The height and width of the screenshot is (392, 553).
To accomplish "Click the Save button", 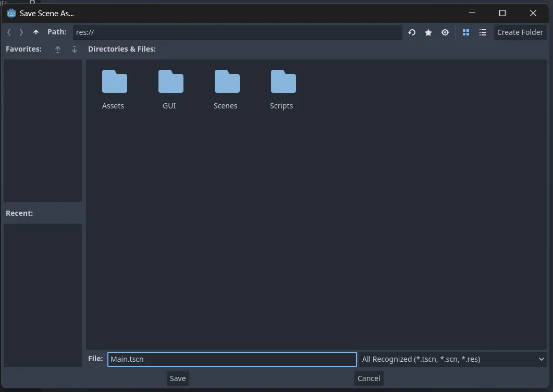I will tap(178, 378).
